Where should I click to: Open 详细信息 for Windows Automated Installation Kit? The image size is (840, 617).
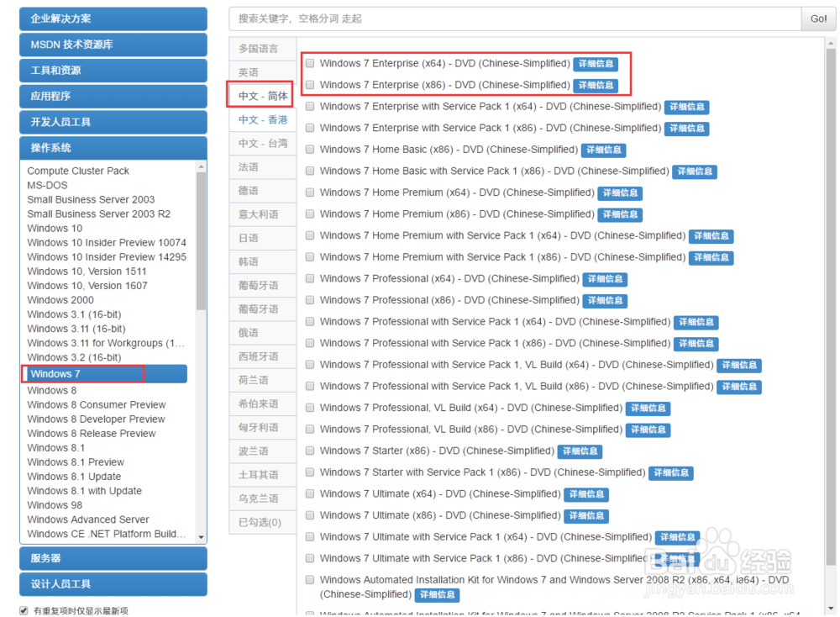tap(437, 594)
